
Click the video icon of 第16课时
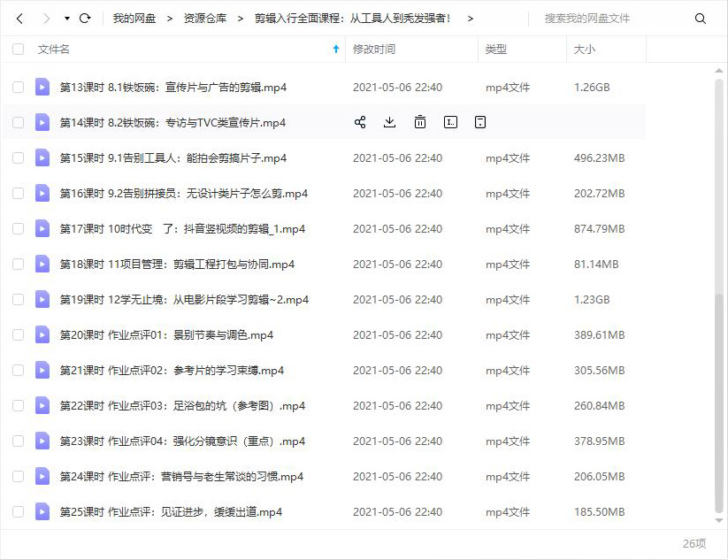[42, 193]
